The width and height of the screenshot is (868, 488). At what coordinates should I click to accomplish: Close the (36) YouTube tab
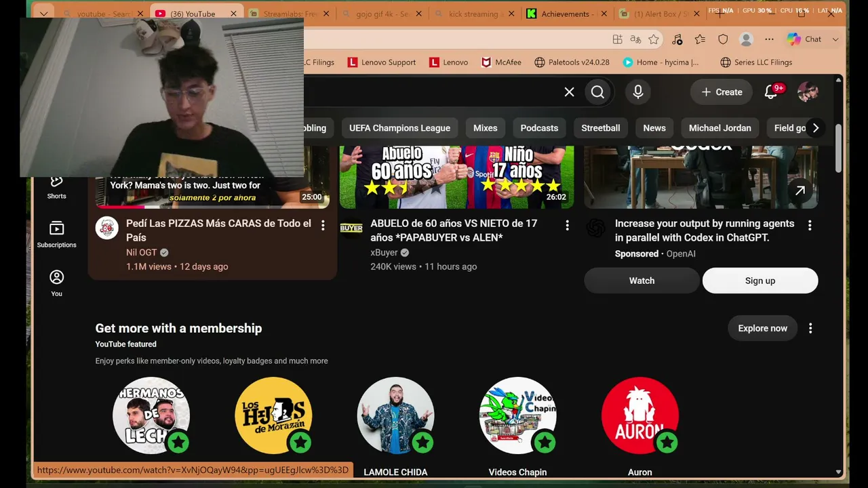point(233,14)
